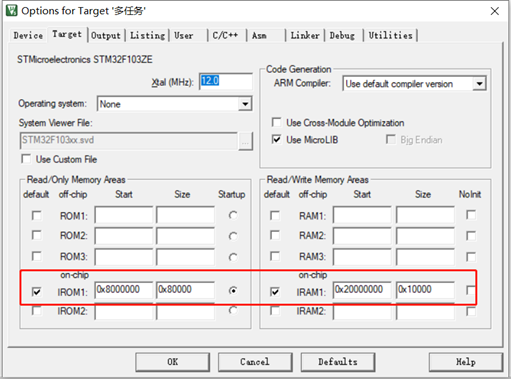This screenshot has width=511, height=379.
Task: Toggle Use Cross-Module Optimization
Action: click(x=276, y=122)
